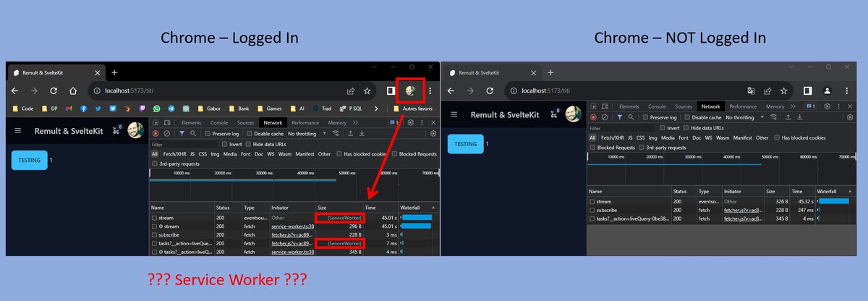This screenshot has height=301, width=868.
Task: Open the side panel icon in left Chrome window
Action: coord(391,91)
